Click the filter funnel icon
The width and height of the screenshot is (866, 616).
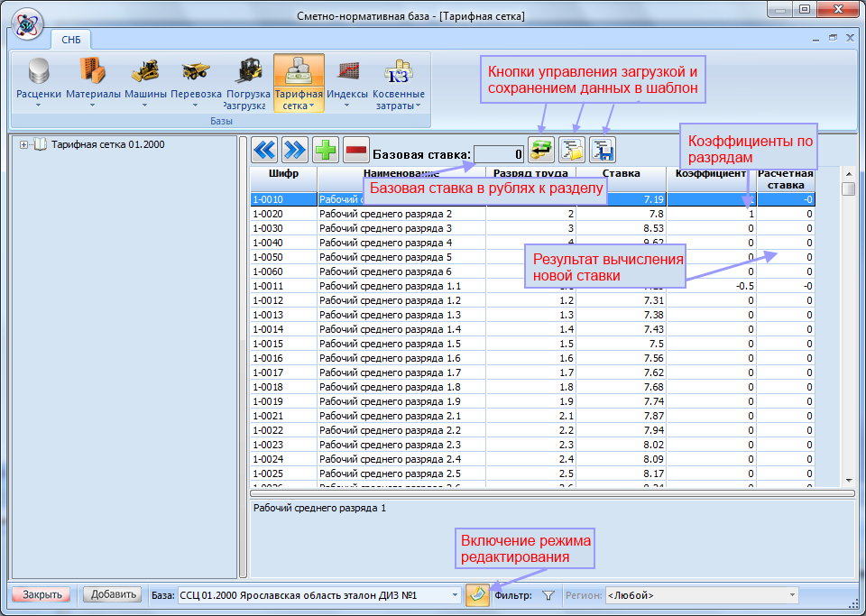[x=548, y=595]
